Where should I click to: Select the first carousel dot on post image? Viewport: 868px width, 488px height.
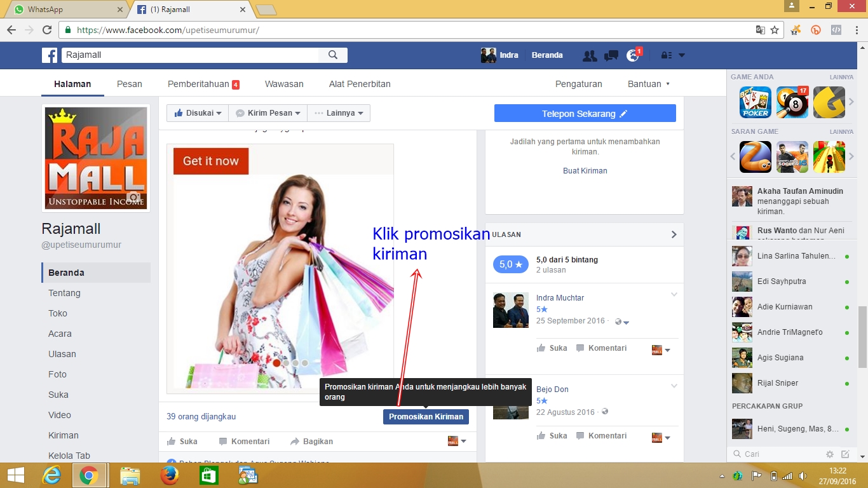click(276, 363)
